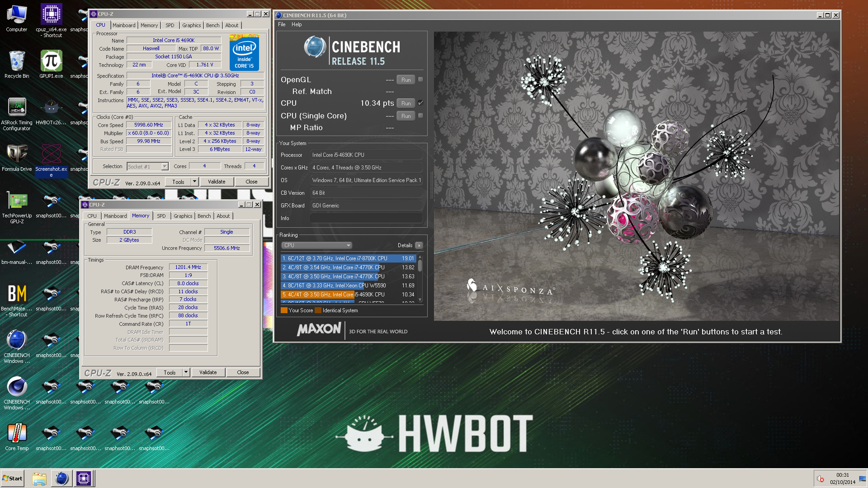Image resolution: width=868 pixels, height=488 pixels.
Task: Click the Start button
Action: pyautogui.click(x=12, y=479)
